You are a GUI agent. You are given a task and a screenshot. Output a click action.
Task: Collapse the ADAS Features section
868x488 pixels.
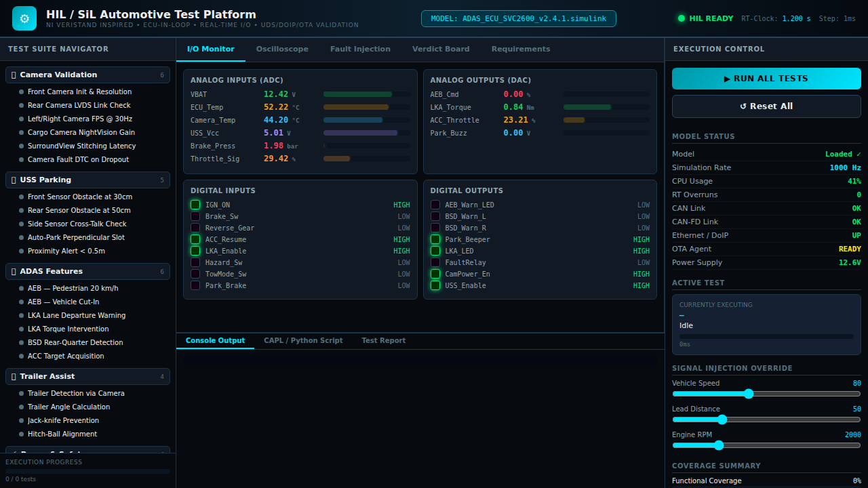pyautogui.click(x=88, y=271)
